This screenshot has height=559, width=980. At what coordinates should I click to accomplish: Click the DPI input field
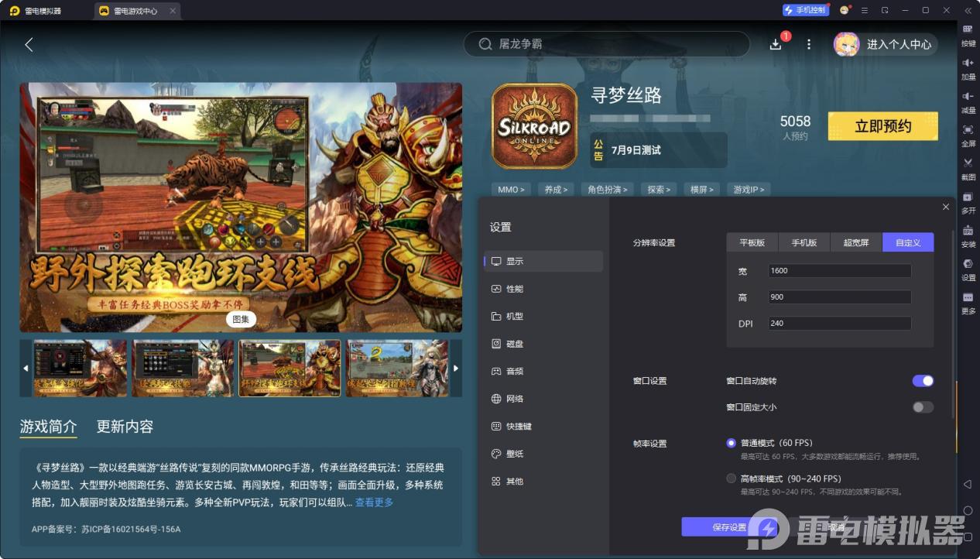(840, 324)
